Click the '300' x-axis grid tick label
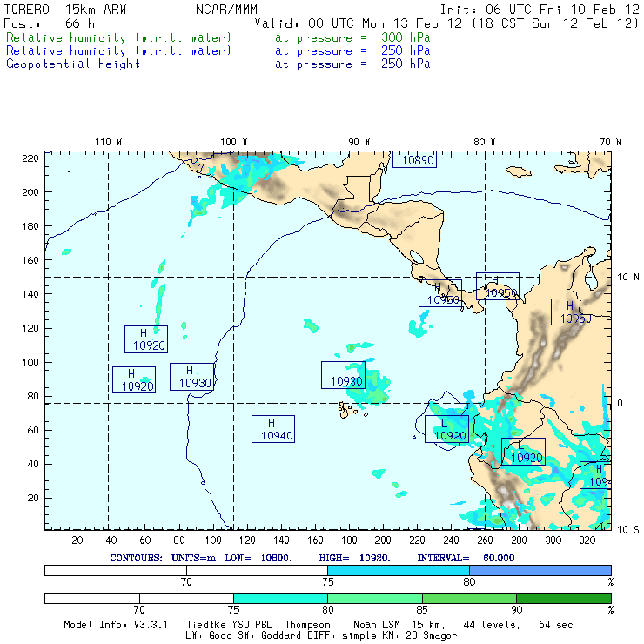Viewport: 644px width, 644px height. (x=553, y=540)
